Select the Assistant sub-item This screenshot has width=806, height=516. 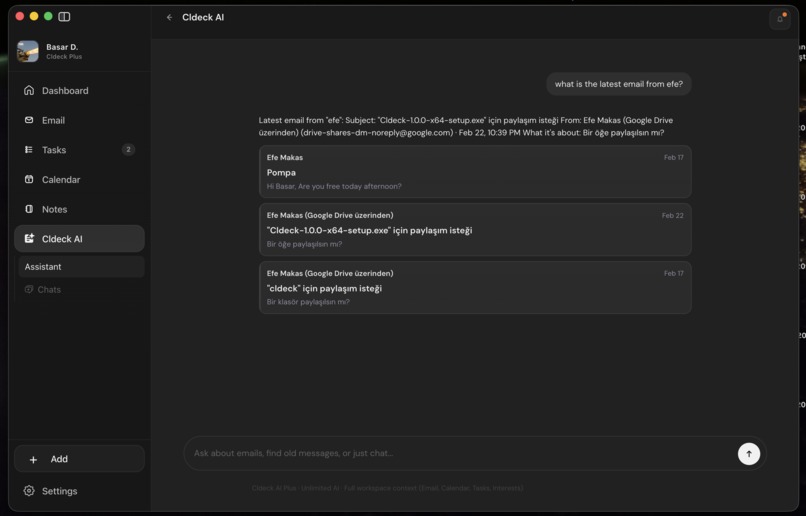coord(81,267)
